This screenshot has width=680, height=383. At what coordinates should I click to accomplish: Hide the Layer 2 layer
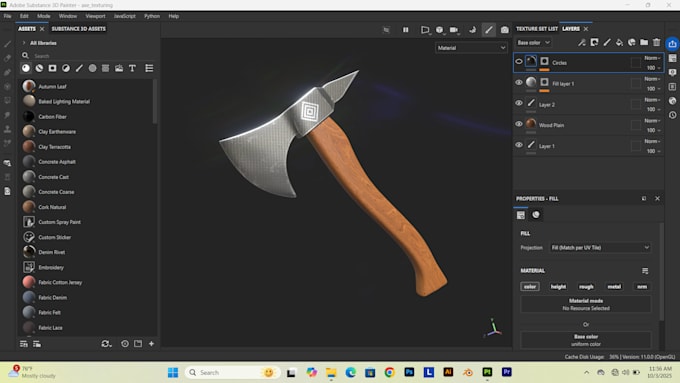tap(519, 103)
